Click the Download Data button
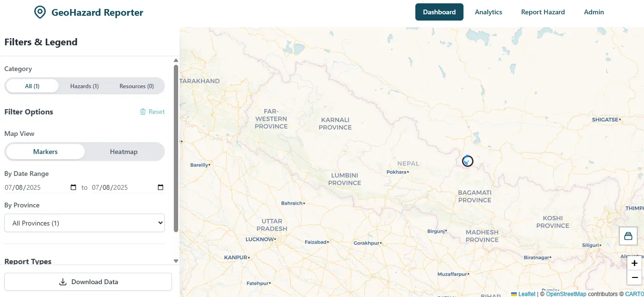The width and height of the screenshot is (644, 297). coord(88,282)
